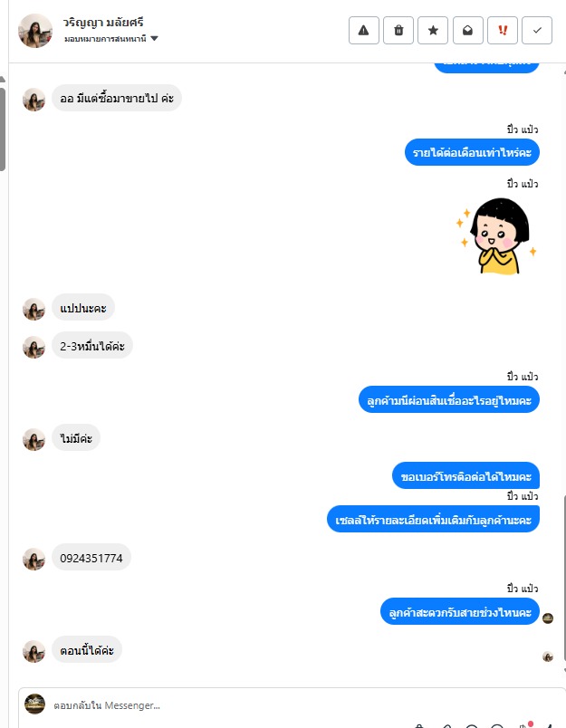Image resolution: width=566 pixels, height=728 pixels.
Task: Mark conversation as done with checkmark icon
Action: point(537,31)
